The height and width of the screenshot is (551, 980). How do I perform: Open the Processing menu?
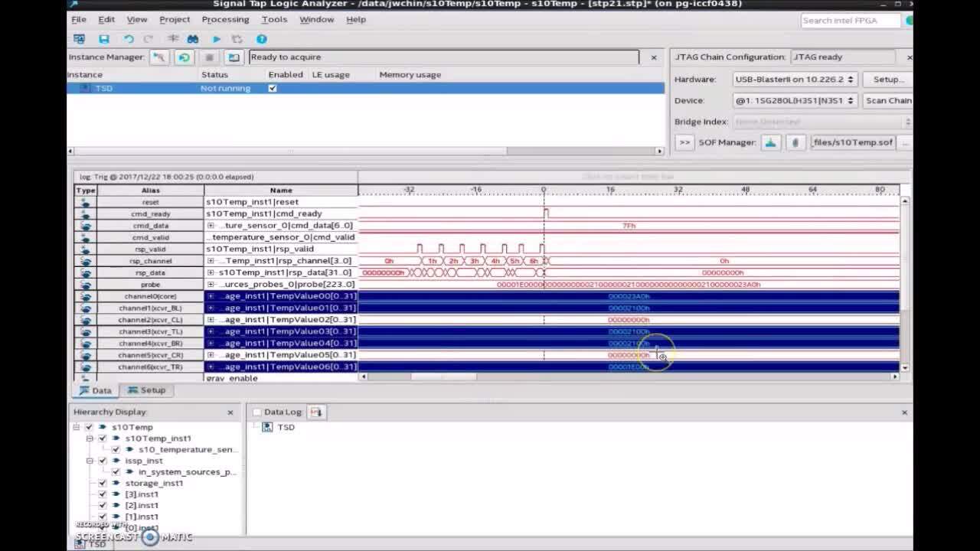point(225,19)
